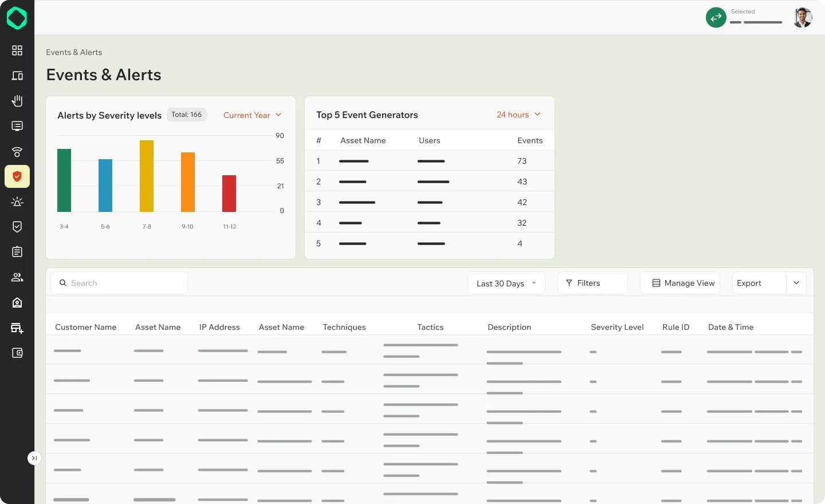Open the users group sidebar icon
This screenshot has width=825, height=504.
pos(17,277)
